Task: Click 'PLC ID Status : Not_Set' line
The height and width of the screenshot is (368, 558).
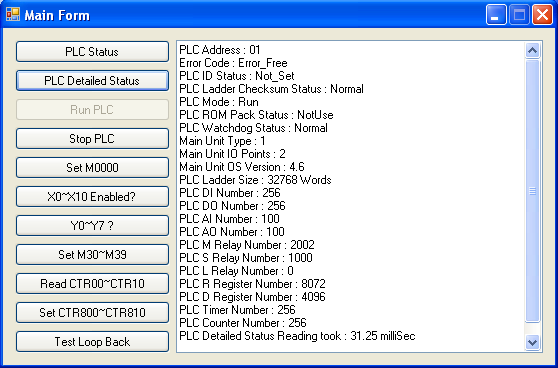Action: pos(237,76)
